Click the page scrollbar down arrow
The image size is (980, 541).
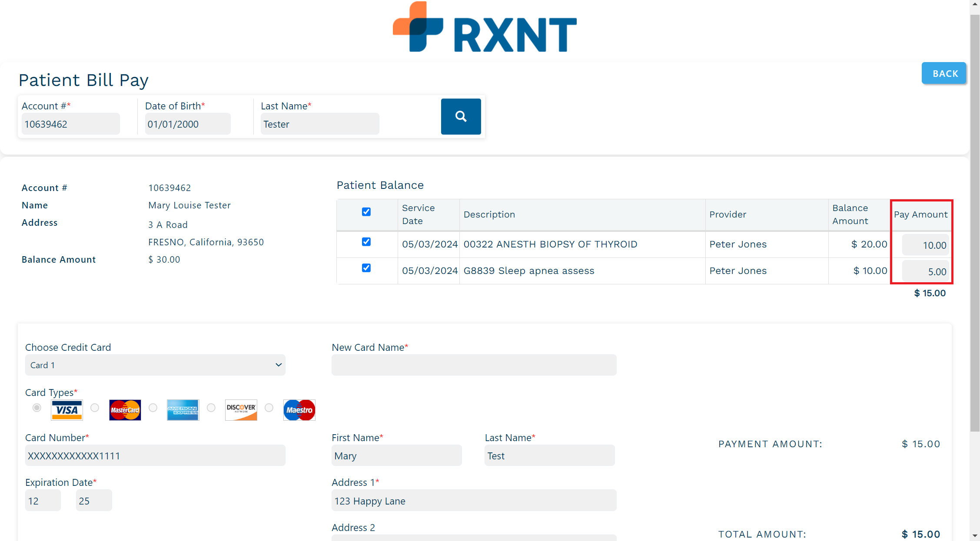(x=975, y=536)
